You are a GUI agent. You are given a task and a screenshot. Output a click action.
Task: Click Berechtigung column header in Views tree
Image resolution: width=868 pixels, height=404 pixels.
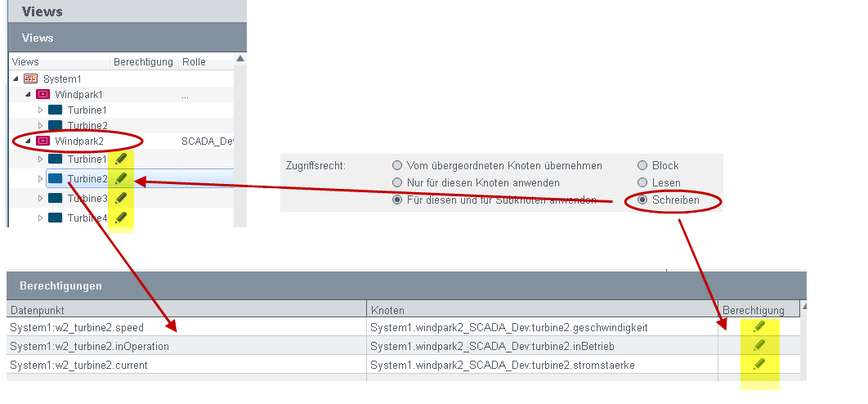click(x=144, y=61)
